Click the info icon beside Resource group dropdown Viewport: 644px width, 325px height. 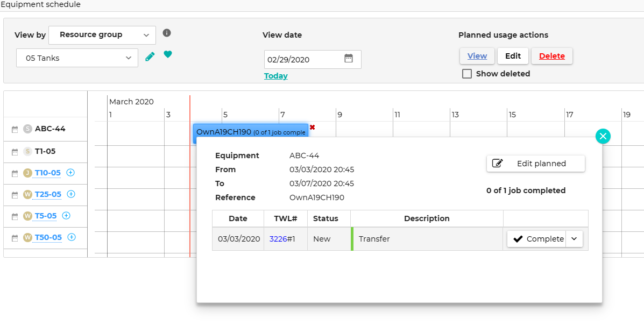click(167, 33)
